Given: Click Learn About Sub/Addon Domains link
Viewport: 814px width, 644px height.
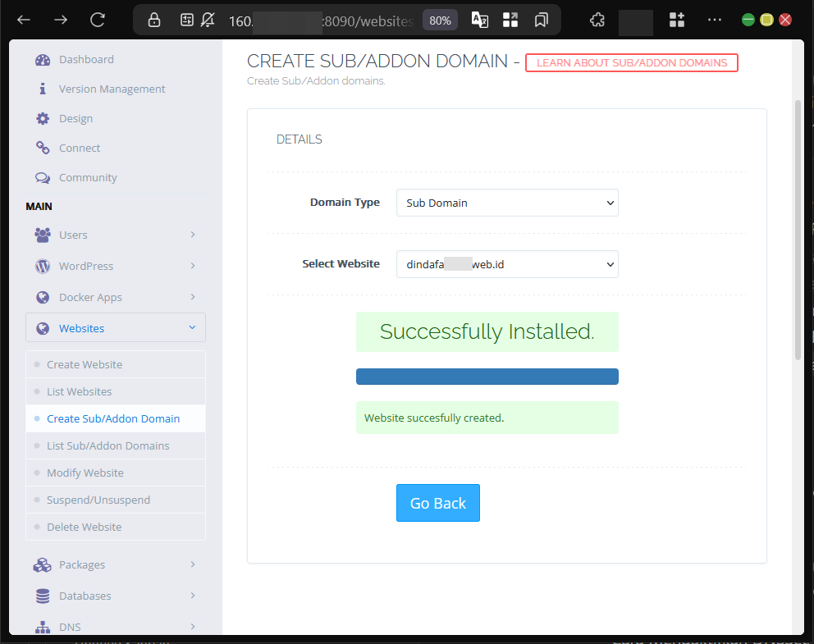Looking at the screenshot, I should (631, 63).
